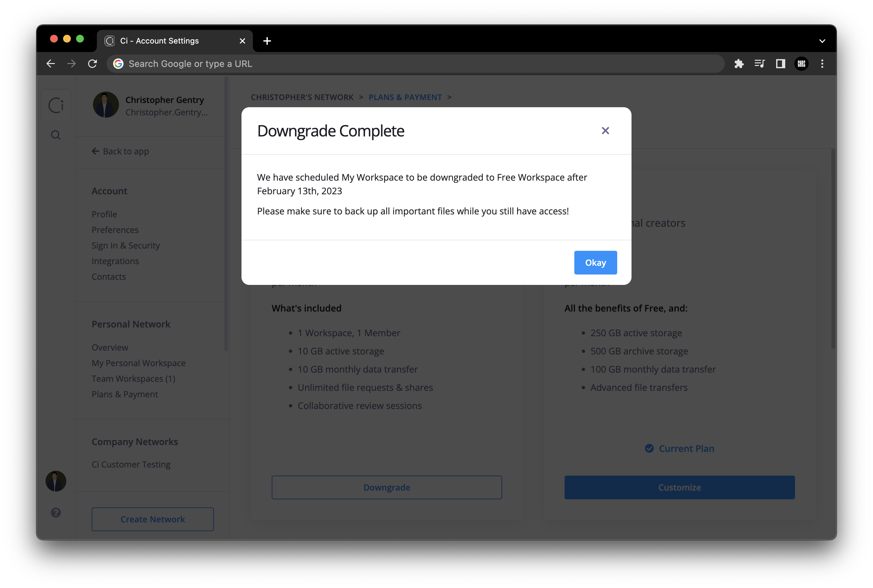Click the Create Network button
The image size is (873, 588).
pyautogui.click(x=153, y=519)
